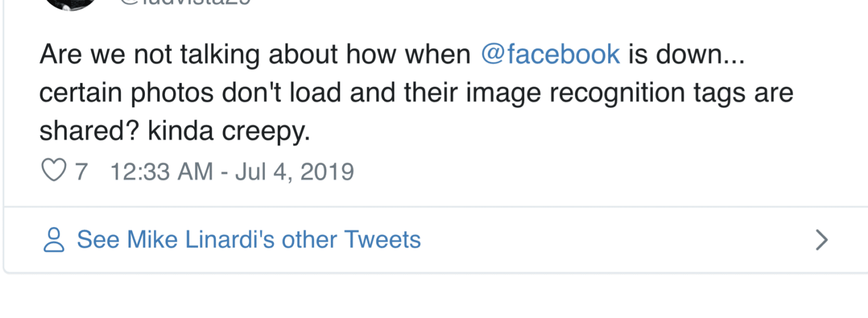The width and height of the screenshot is (868, 318).
Task: Click the right chevron arrow
Action: click(821, 240)
